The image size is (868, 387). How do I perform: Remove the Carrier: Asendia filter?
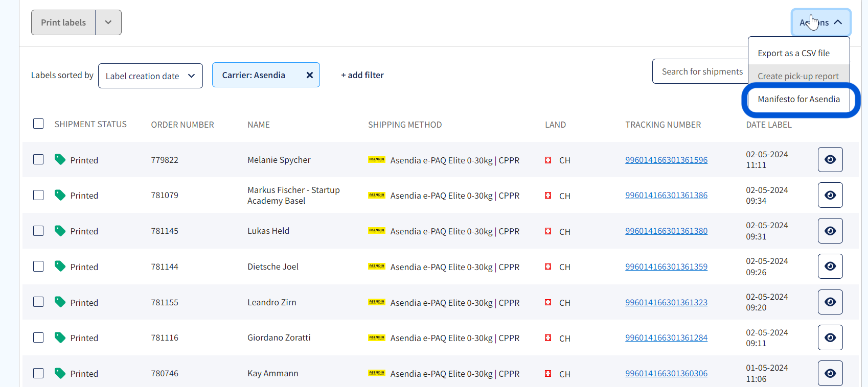click(309, 75)
